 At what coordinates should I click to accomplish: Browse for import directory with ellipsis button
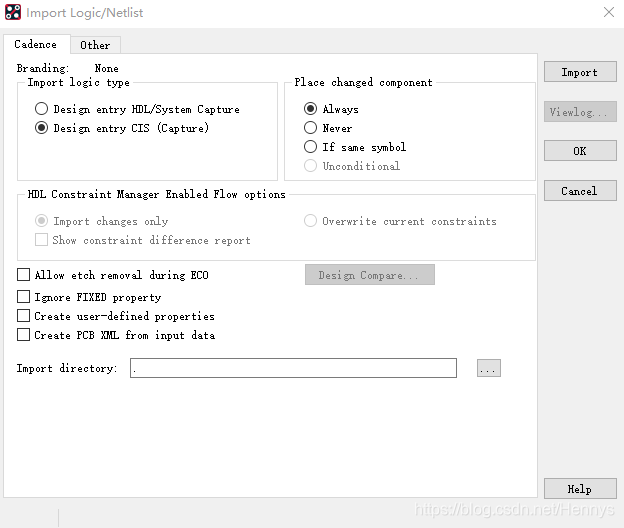coord(488,368)
